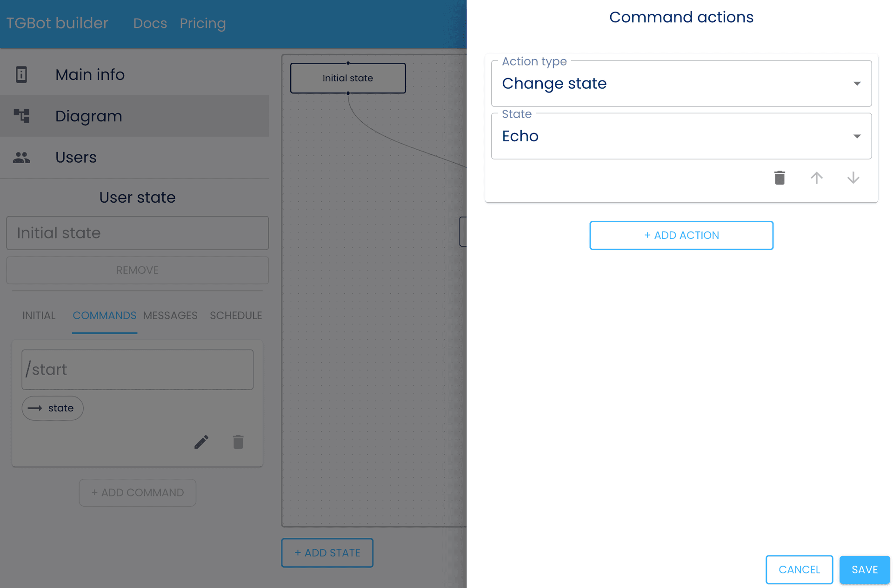This screenshot has height=588, width=893.
Task: Click the User state heading
Action: click(x=137, y=198)
